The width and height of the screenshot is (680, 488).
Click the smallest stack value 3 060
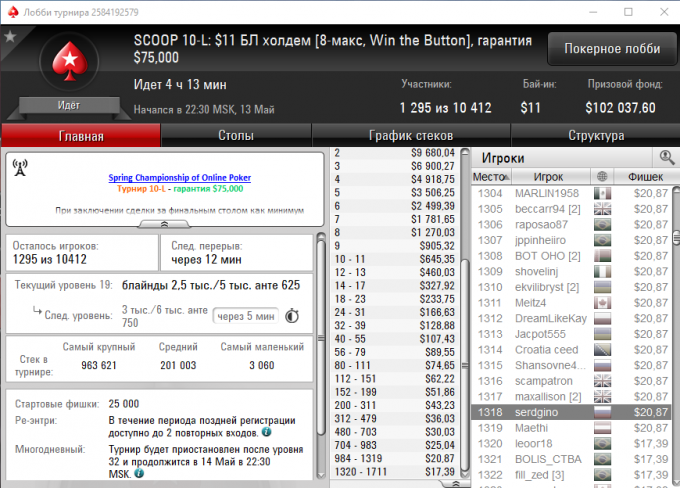[262, 365]
